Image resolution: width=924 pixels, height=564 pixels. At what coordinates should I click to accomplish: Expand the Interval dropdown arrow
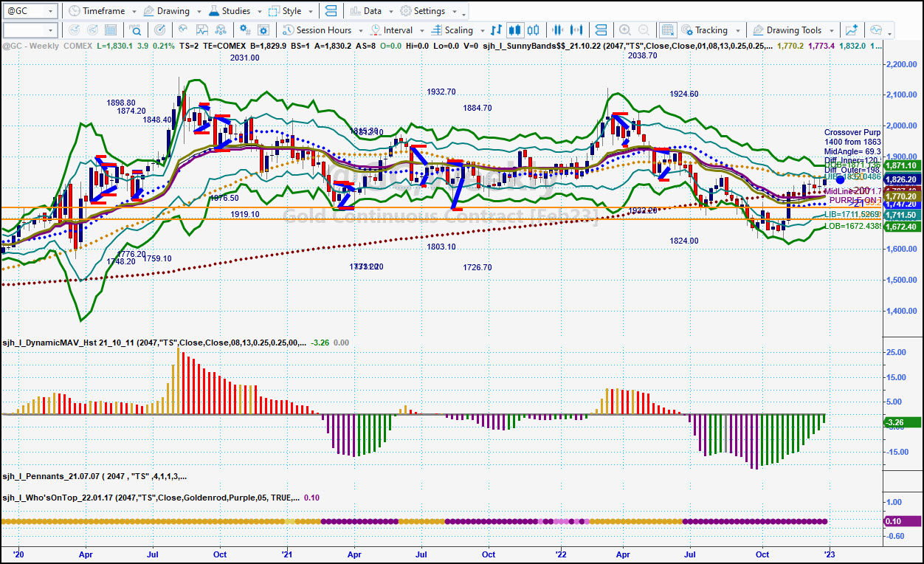coord(421,31)
